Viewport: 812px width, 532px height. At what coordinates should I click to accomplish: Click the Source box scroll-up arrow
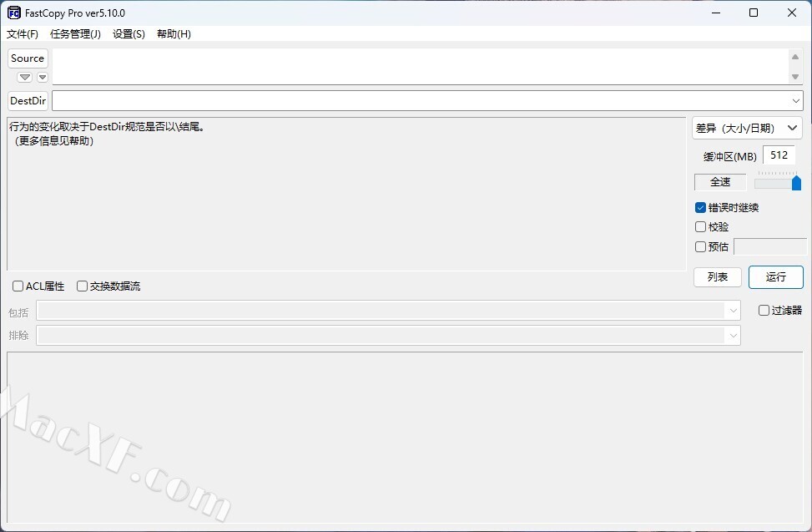coord(795,56)
